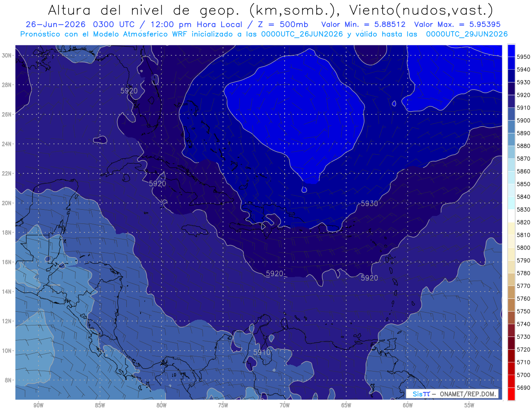Viewport: 532px width, 411px height.
Task: Click the 24N latitude axis label
Action: (x=7, y=144)
